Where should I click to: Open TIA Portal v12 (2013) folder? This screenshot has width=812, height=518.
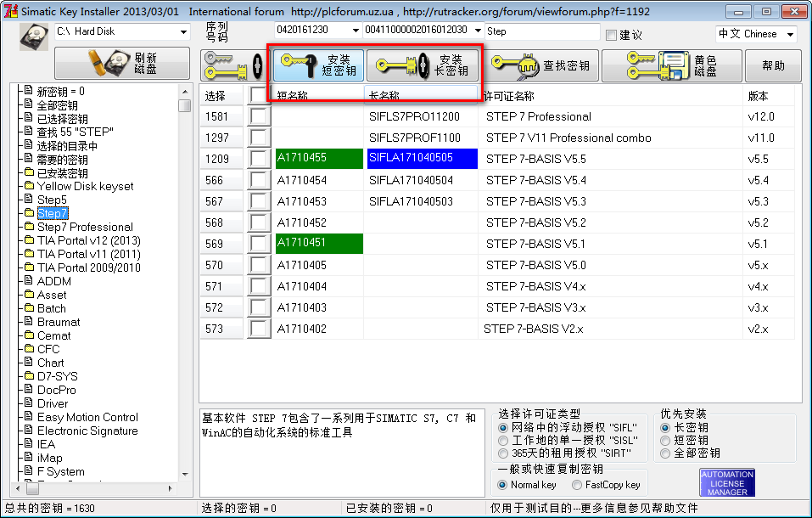point(88,240)
